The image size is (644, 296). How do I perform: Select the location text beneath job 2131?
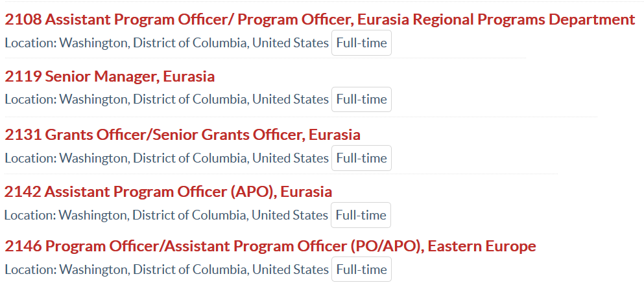167,158
